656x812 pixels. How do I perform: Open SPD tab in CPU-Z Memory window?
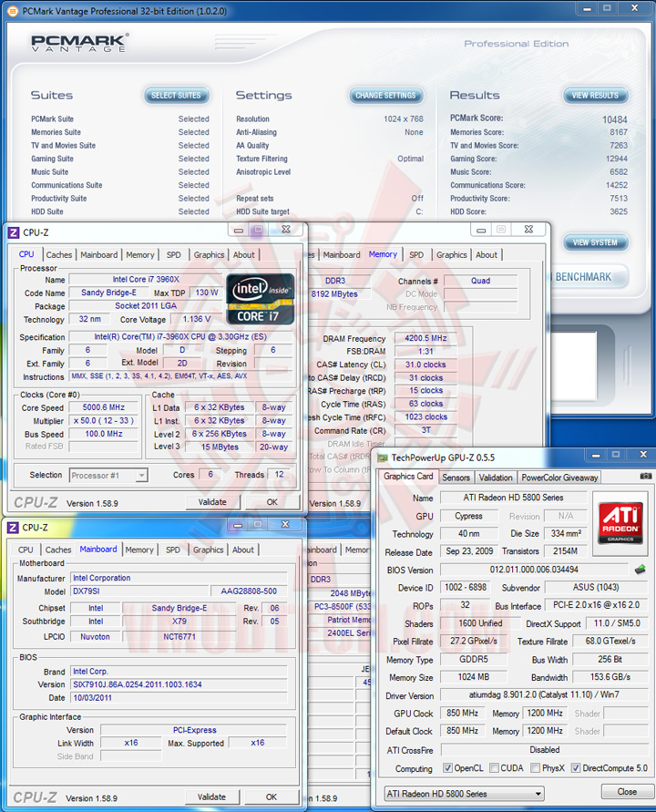(416, 255)
